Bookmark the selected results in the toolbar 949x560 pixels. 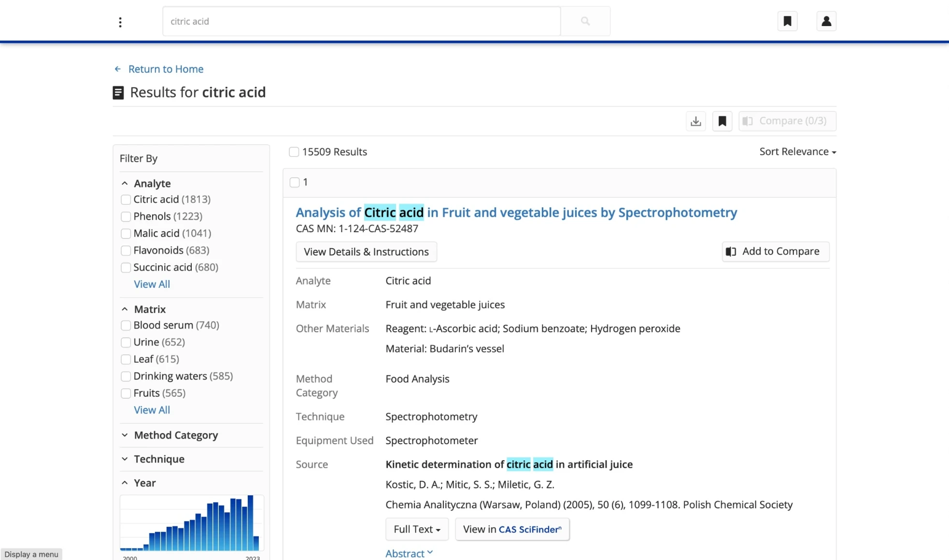[722, 121]
